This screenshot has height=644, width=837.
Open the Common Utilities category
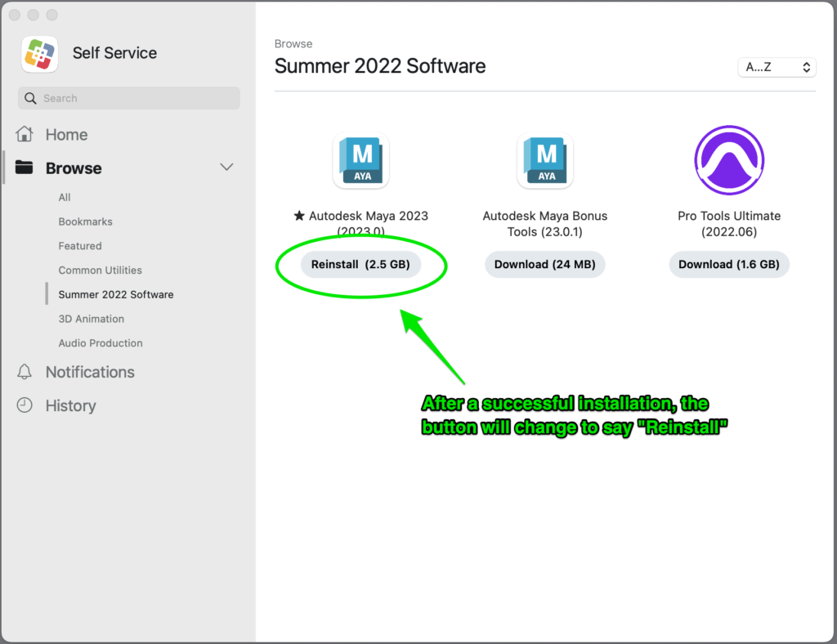tap(101, 270)
